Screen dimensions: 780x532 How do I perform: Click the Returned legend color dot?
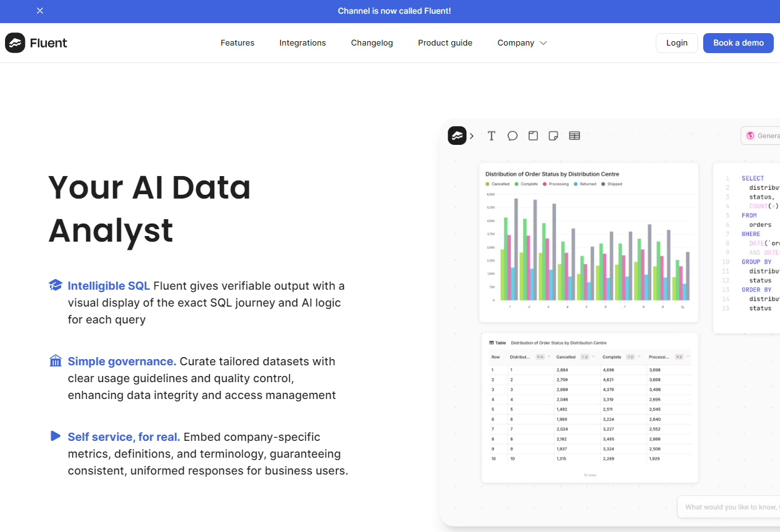point(576,184)
